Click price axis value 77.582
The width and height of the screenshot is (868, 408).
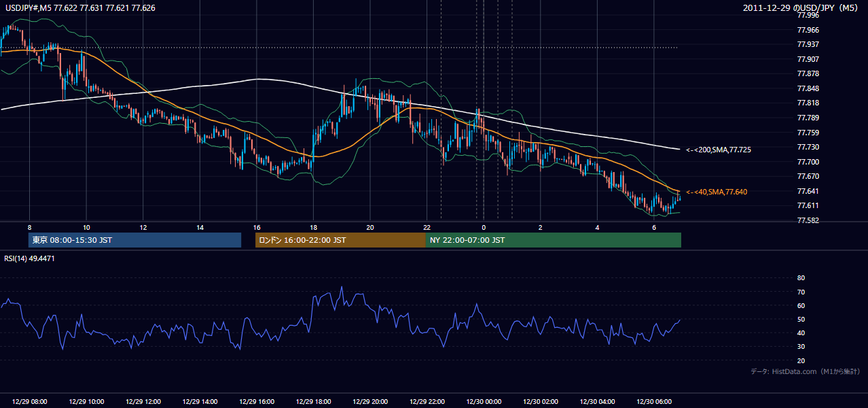point(808,220)
